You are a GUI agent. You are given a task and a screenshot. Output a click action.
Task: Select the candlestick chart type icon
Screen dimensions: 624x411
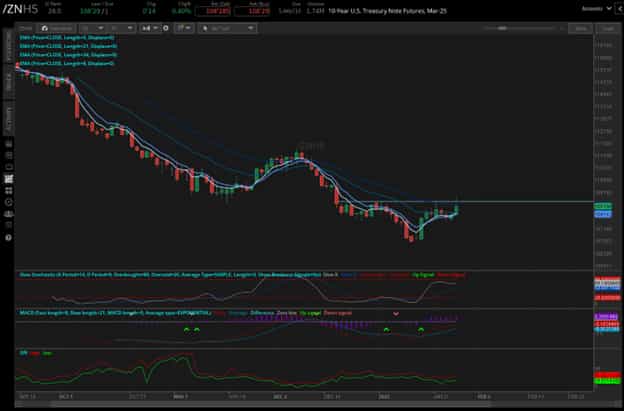[146, 28]
